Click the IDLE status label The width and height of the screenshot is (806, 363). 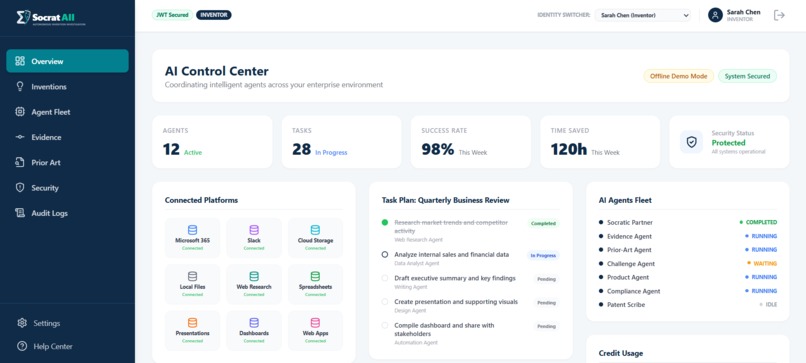(771, 304)
